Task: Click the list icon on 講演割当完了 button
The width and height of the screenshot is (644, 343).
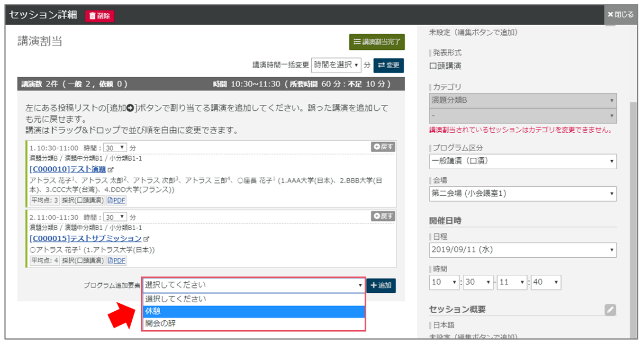Action: (357, 42)
